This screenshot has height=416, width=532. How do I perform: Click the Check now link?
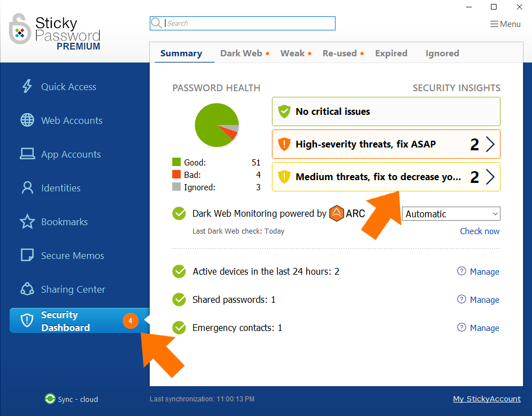(x=480, y=231)
